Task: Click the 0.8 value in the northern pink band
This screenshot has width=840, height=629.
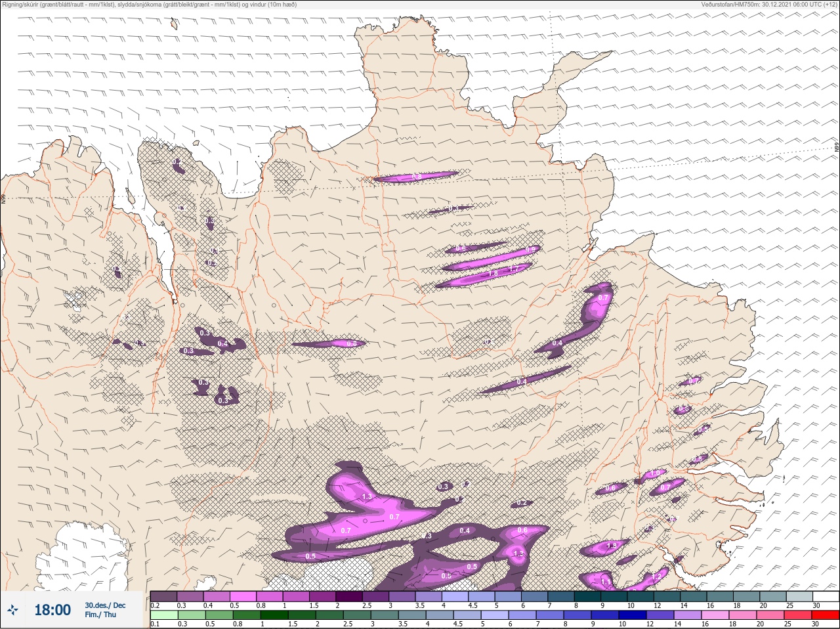Action: click(x=417, y=177)
